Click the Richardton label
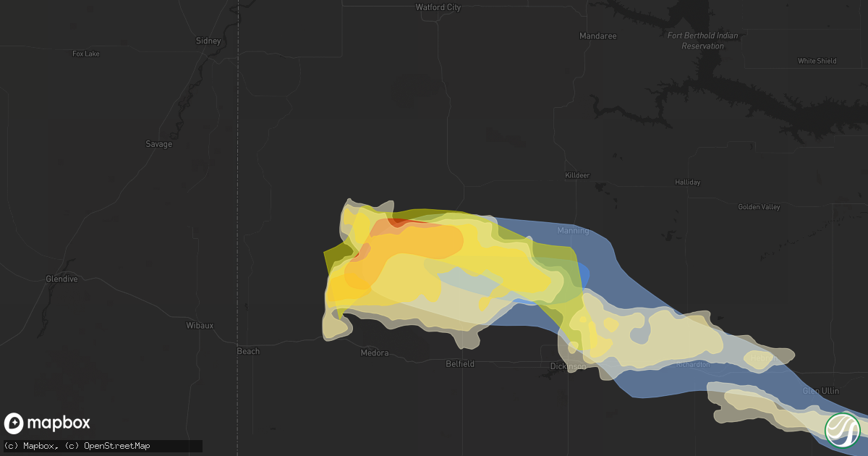The image size is (868, 456). point(692,365)
